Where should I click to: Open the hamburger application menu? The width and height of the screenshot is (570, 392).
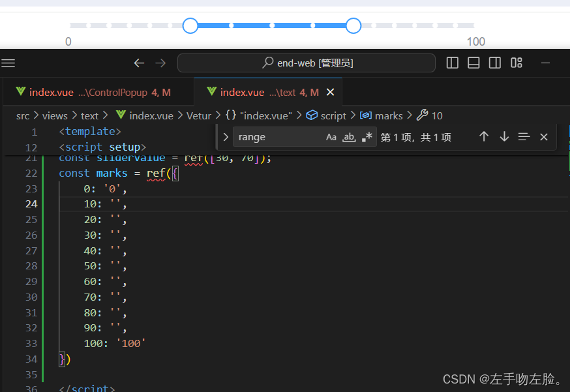8,63
